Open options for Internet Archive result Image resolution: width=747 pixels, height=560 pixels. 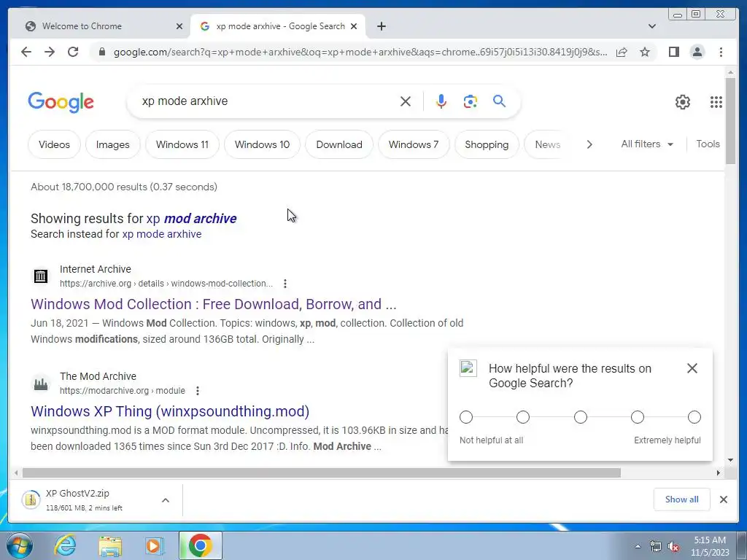pyautogui.click(x=285, y=284)
